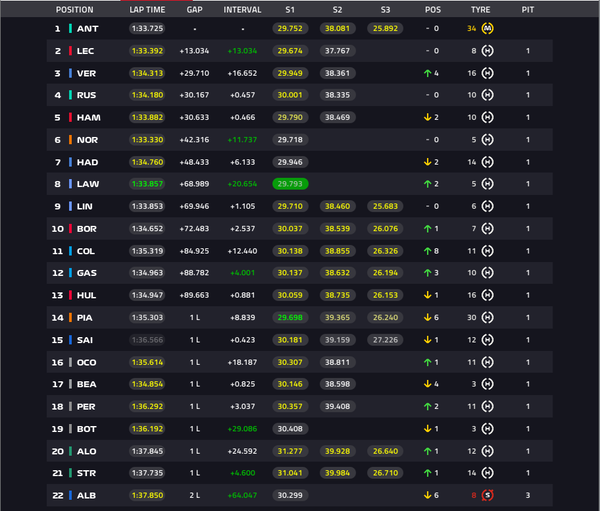
Task: Click NOR's orange team color bar
Action: (70, 140)
